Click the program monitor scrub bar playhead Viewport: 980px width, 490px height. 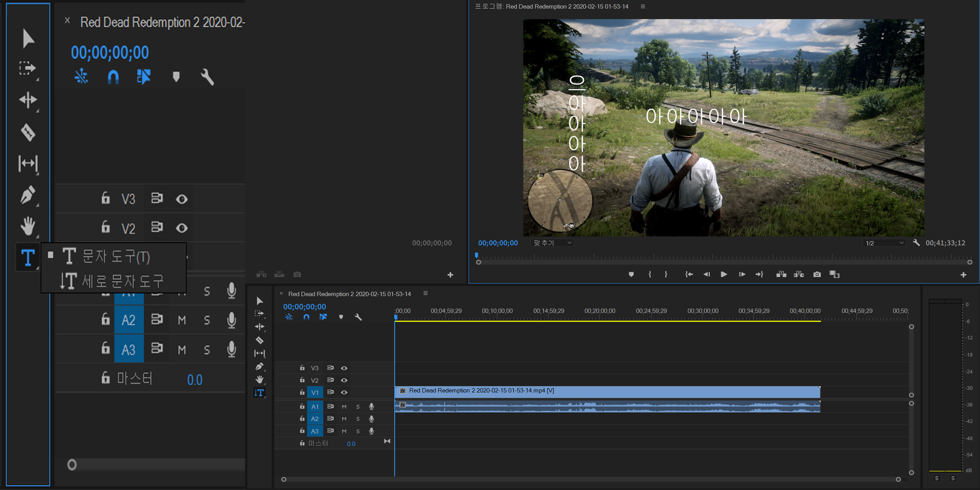pyautogui.click(x=477, y=256)
